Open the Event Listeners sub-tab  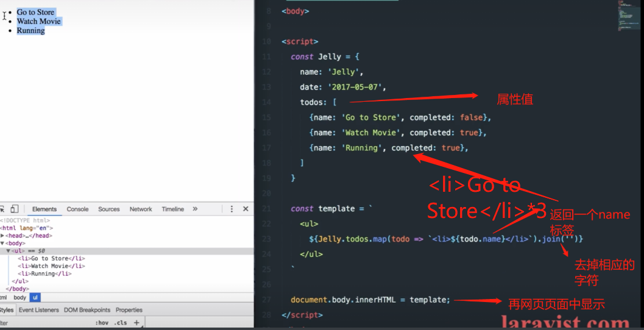(38, 310)
